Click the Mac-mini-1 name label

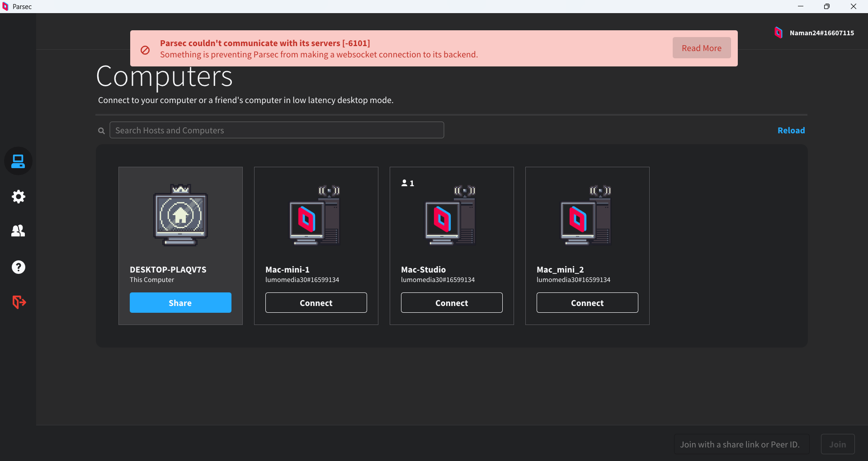[x=288, y=270]
